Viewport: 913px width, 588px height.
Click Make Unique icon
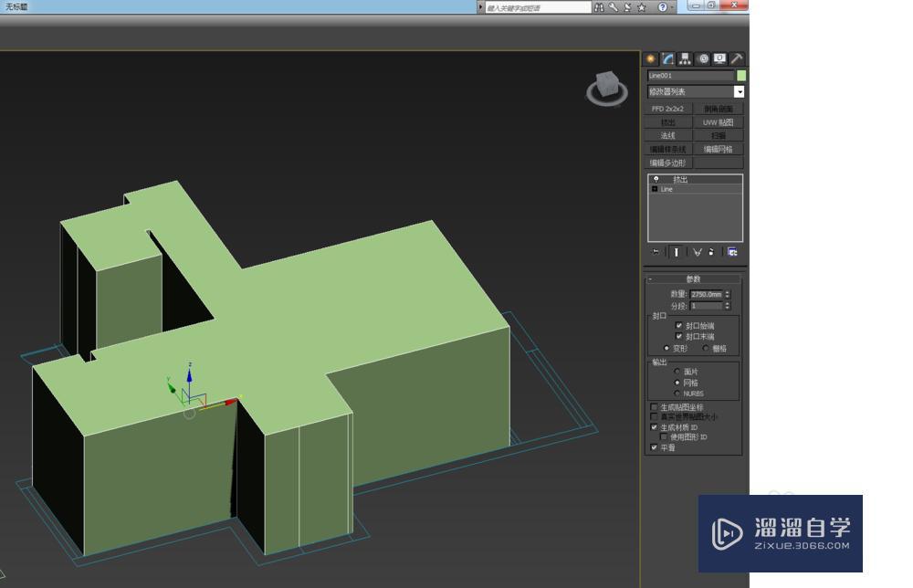click(x=697, y=252)
